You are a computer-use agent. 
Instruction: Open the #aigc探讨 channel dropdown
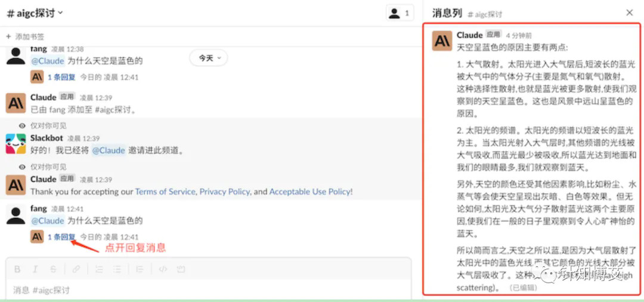click(35, 13)
